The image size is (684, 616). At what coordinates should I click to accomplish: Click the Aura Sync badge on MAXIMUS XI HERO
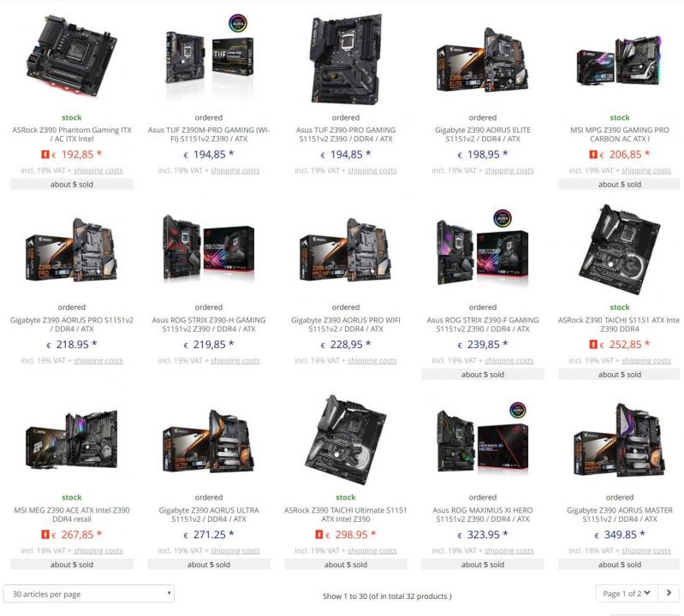[518, 410]
